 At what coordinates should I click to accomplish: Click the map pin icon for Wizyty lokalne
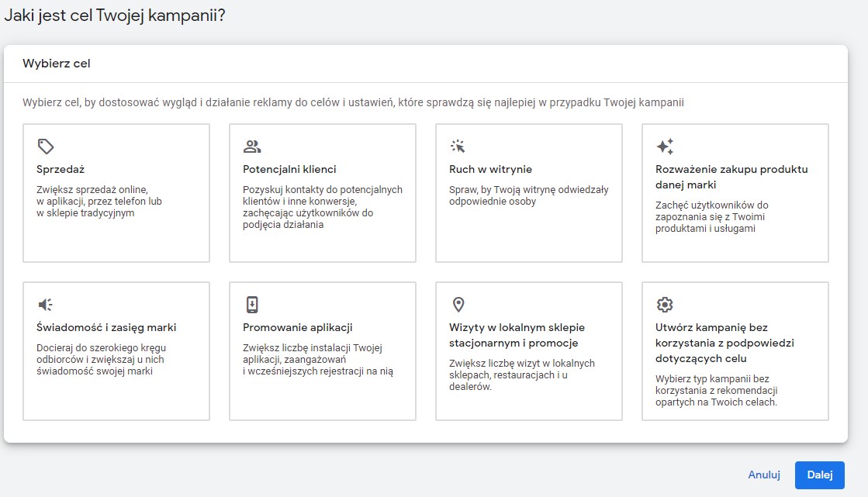point(458,304)
